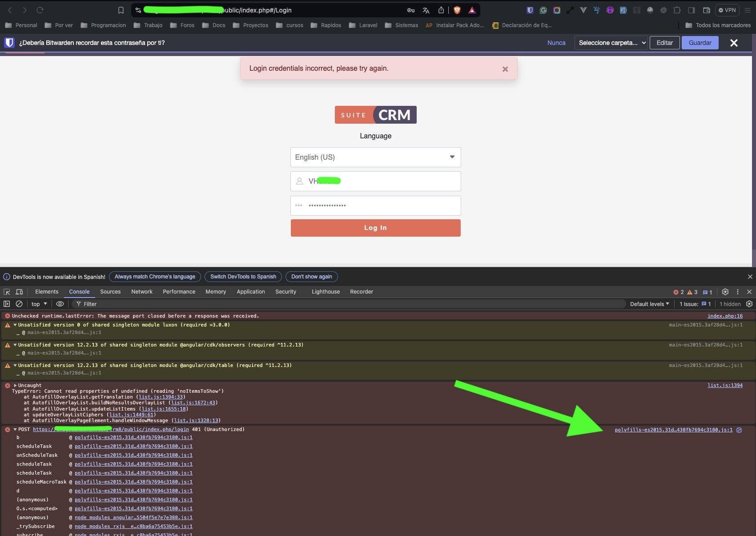Image resolution: width=756 pixels, height=536 pixels.
Task: Switch to the Lighthouse tab
Action: tap(326, 292)
